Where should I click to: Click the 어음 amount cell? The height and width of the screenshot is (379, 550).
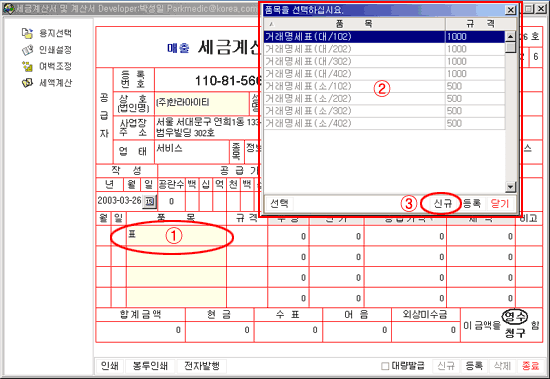(357, 331)
